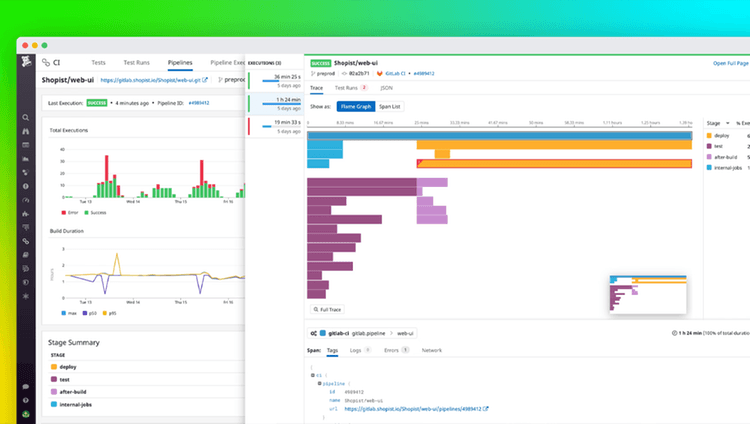The image size is (750, 424).
Task: Open the Pipeline Executions tab
Action: click(x=228, y=63)
